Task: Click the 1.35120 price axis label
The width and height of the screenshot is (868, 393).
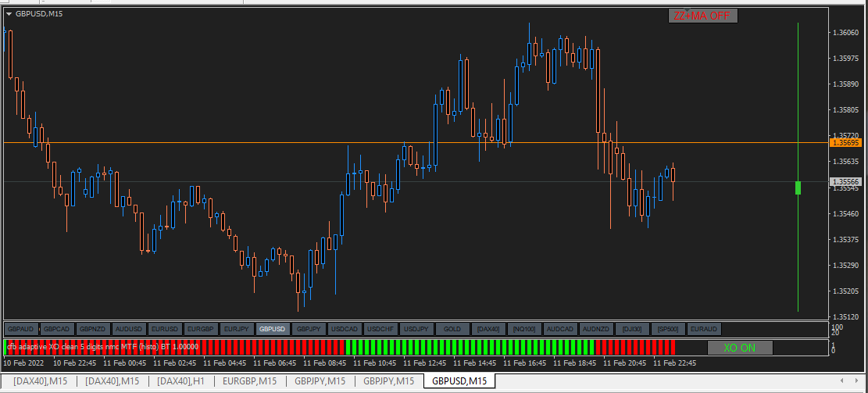Action: click(x=845, y=316)
